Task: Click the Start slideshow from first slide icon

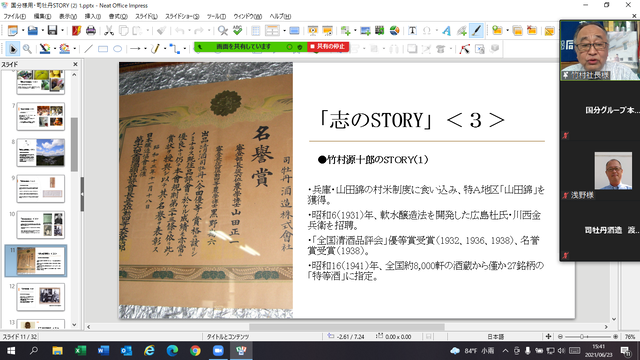Action: coord(313,31)
